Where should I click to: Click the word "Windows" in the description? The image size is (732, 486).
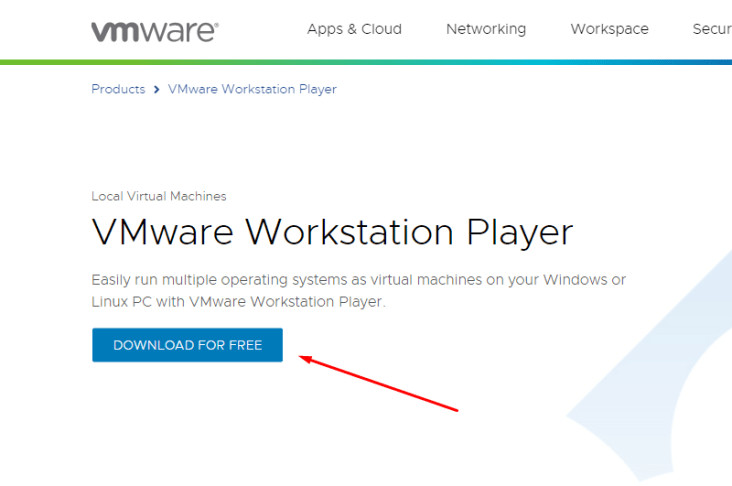[573, 279]
